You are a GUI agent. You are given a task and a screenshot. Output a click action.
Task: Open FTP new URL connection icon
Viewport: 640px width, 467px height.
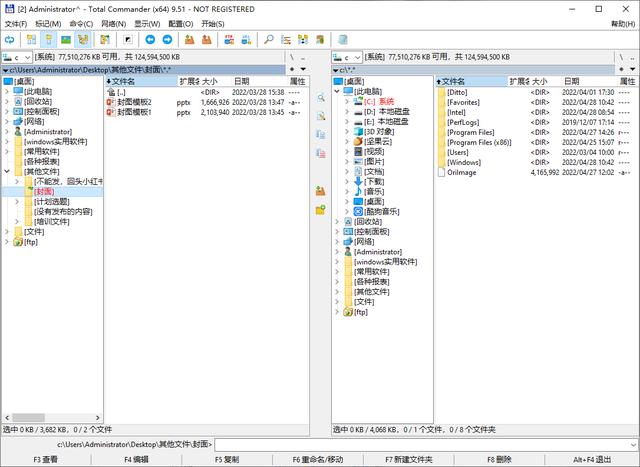click(246, 40)
